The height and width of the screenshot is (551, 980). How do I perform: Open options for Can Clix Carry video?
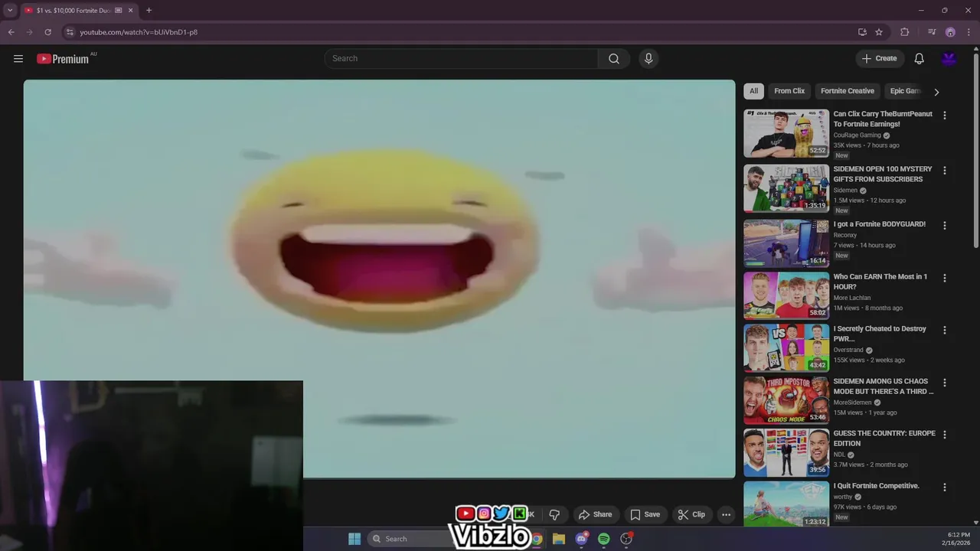[944, 116]
